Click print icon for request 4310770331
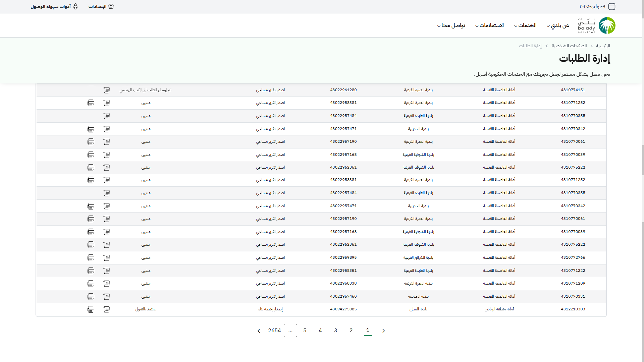 [x=91, y=297]
